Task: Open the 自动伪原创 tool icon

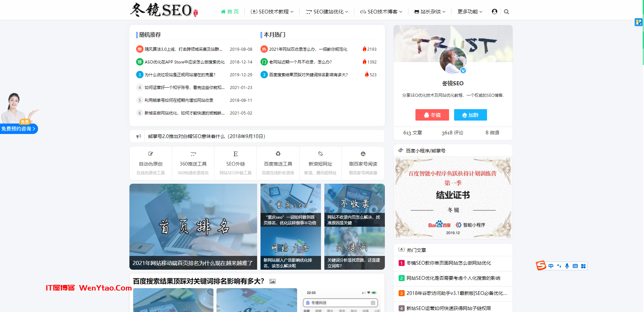Action: 151,154
